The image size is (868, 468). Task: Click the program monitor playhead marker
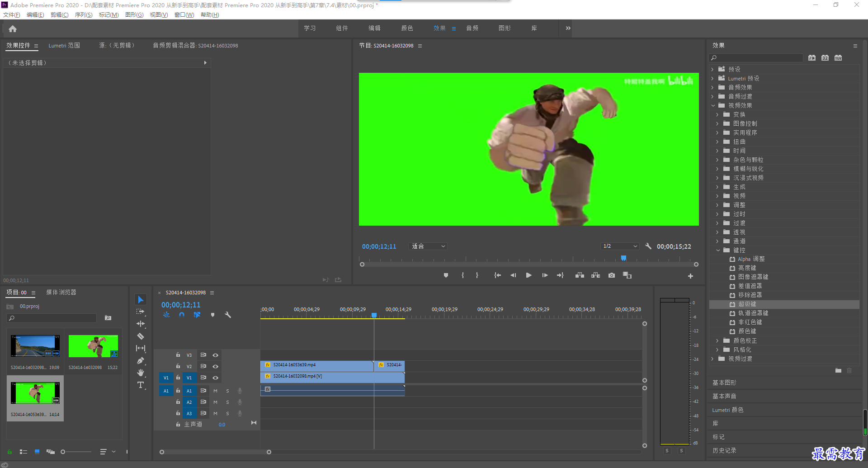click(x=623, y=258)
